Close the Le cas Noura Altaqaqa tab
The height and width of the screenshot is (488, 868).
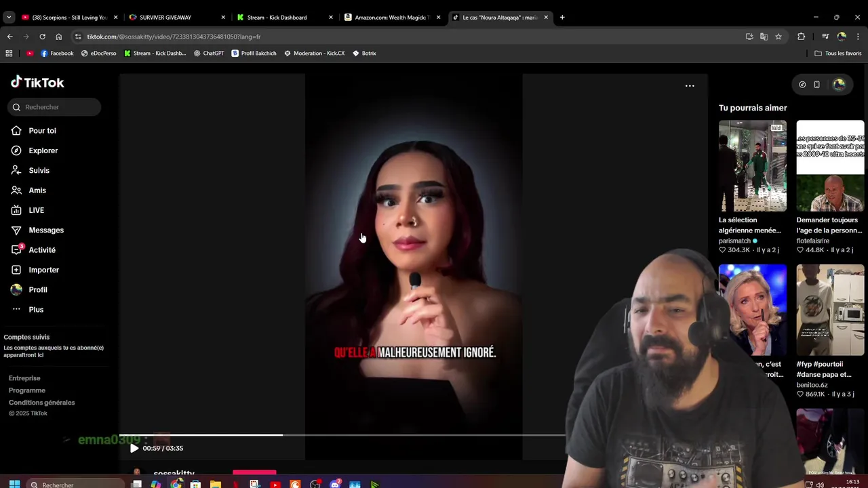click(x=546, y=17)
